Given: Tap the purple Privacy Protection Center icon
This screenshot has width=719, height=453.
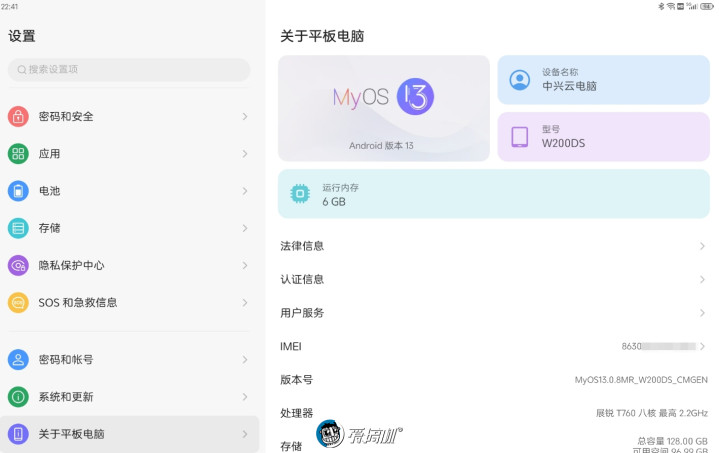Looking at the screenshot, I should tap(18, 265).
